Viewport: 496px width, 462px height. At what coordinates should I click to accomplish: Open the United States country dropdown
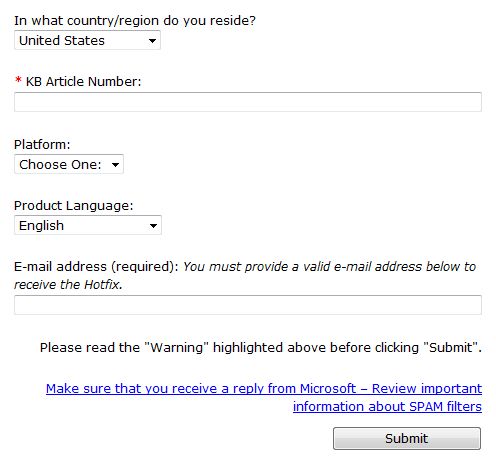pos(87,40)
